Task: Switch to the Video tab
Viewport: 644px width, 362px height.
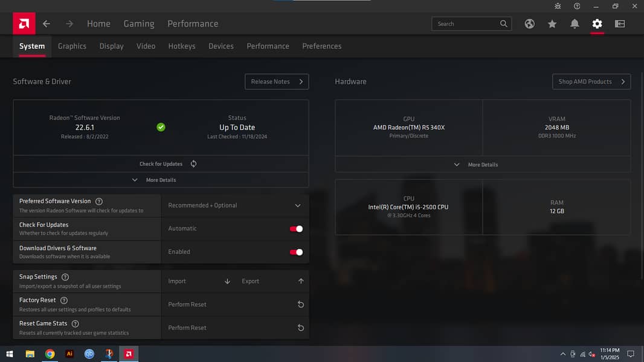Action: point(146,46)
